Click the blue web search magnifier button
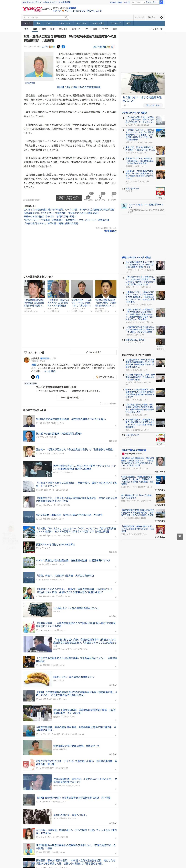The image size is (186, 868). [x=161, y=2]
